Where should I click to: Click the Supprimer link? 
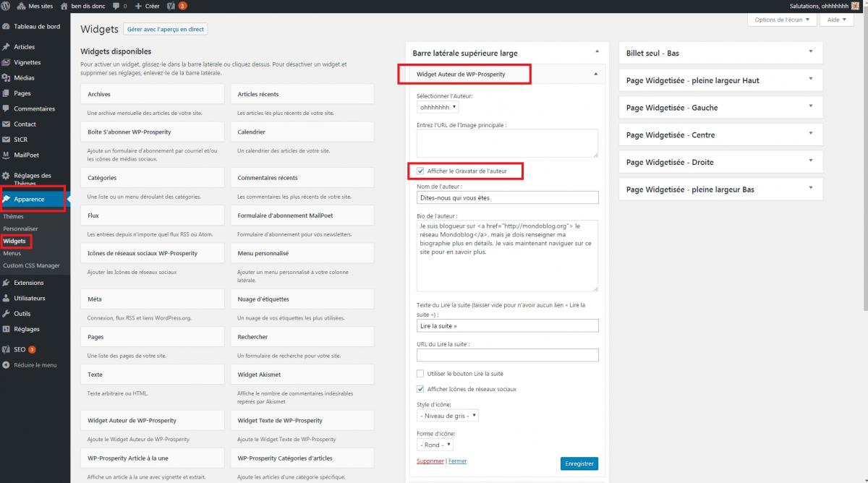click(x=430, y=461)
